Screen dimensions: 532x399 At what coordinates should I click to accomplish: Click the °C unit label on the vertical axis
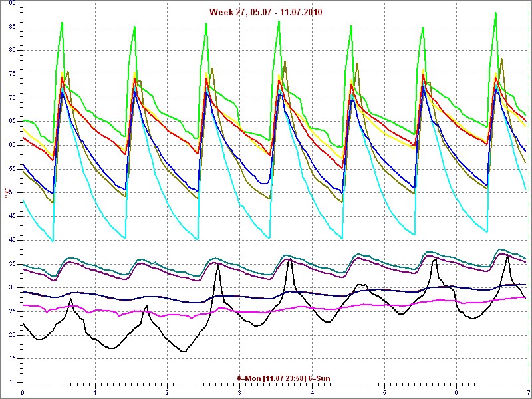pyautogui.click(x=6, y=193)
